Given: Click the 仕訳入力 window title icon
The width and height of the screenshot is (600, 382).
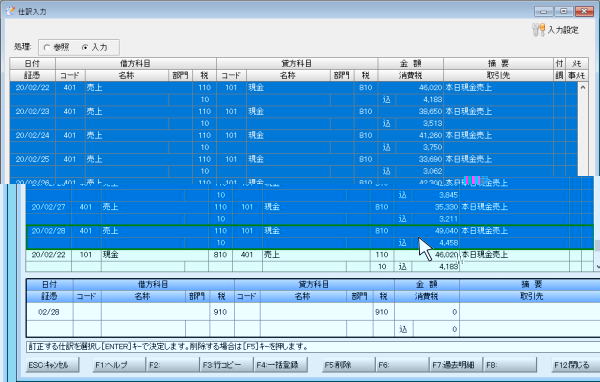Looking at the screenshot, I should (10, 11).
